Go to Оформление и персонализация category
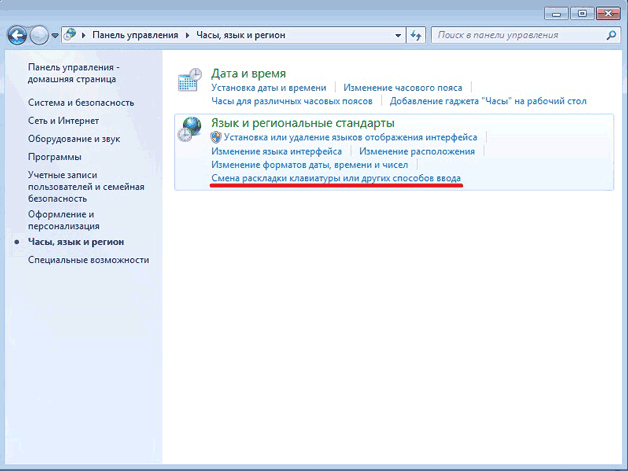This screenshot has height=471, width=628. coord(63,220)
